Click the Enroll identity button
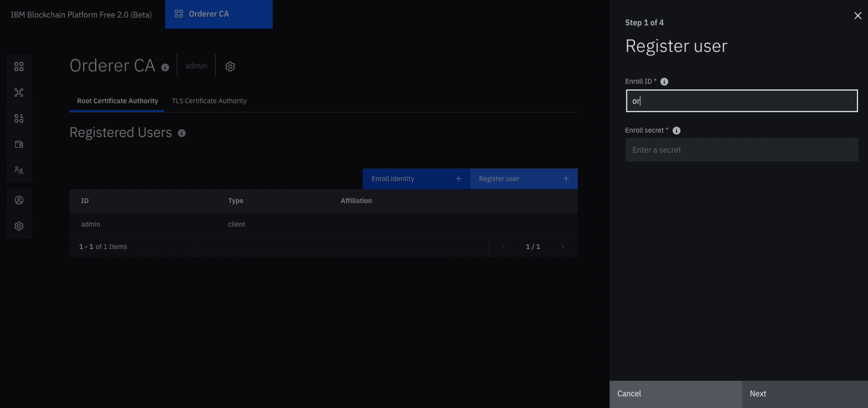Image resolution: width=868 pixels, height=408 pixels. coord(416,179)
